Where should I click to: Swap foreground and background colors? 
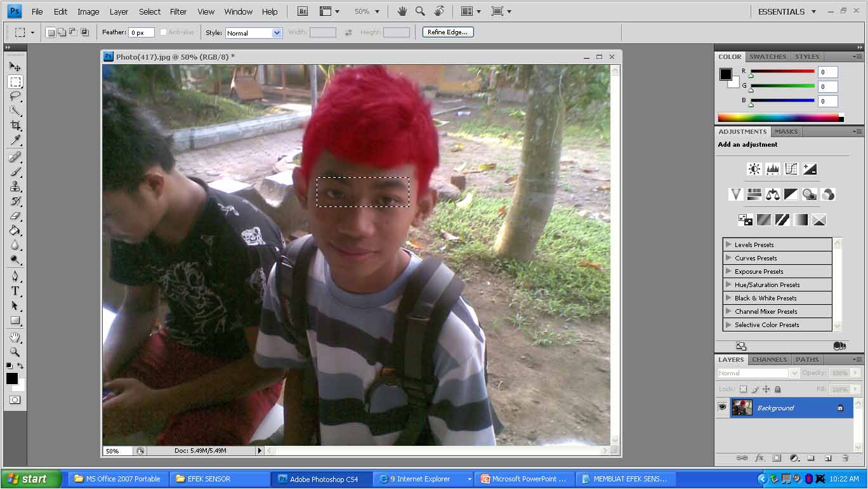click(20, 366)
